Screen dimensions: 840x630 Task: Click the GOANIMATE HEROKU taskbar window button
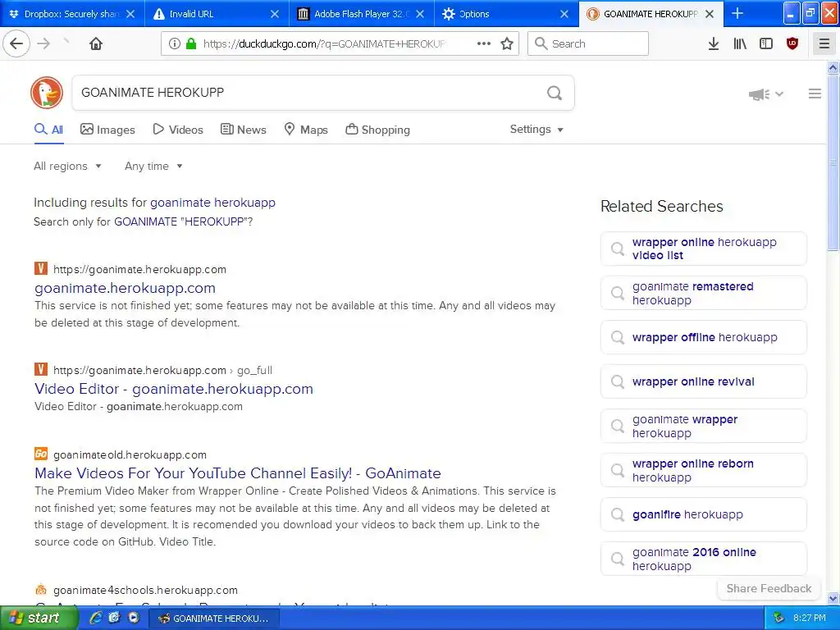(213, 619)
